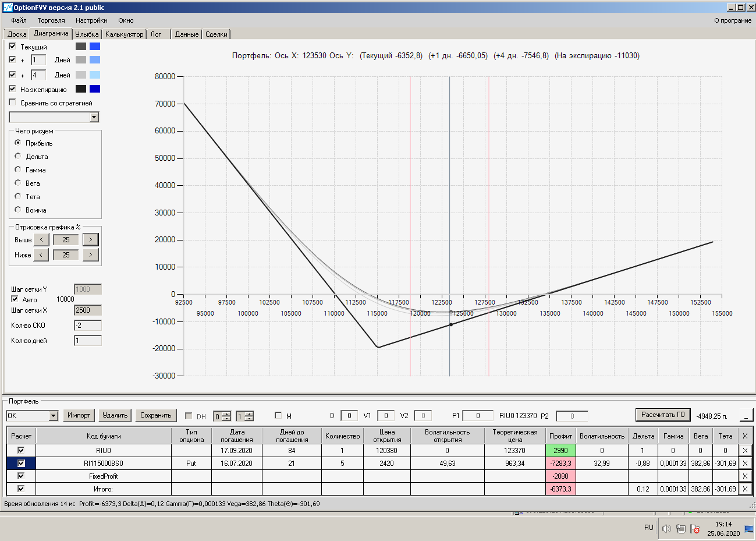Toggle the Авто grid step checkbox

coord(15,299)
